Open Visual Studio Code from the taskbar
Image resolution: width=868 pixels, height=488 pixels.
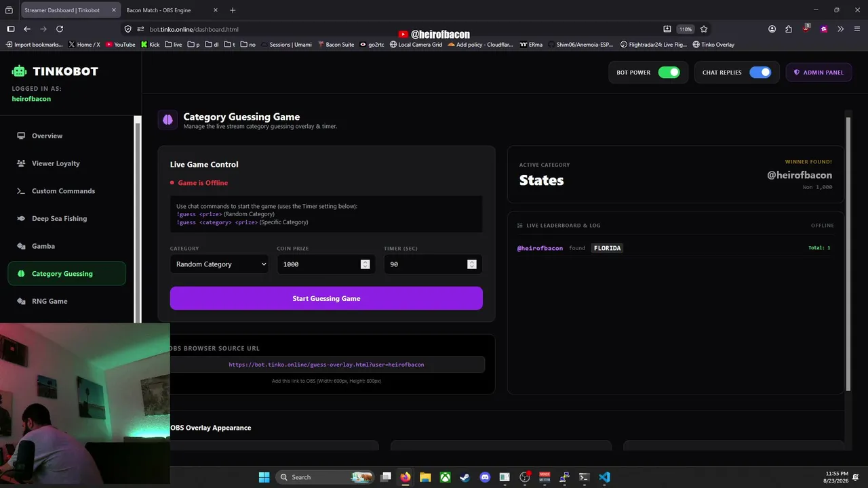[604, 477]
